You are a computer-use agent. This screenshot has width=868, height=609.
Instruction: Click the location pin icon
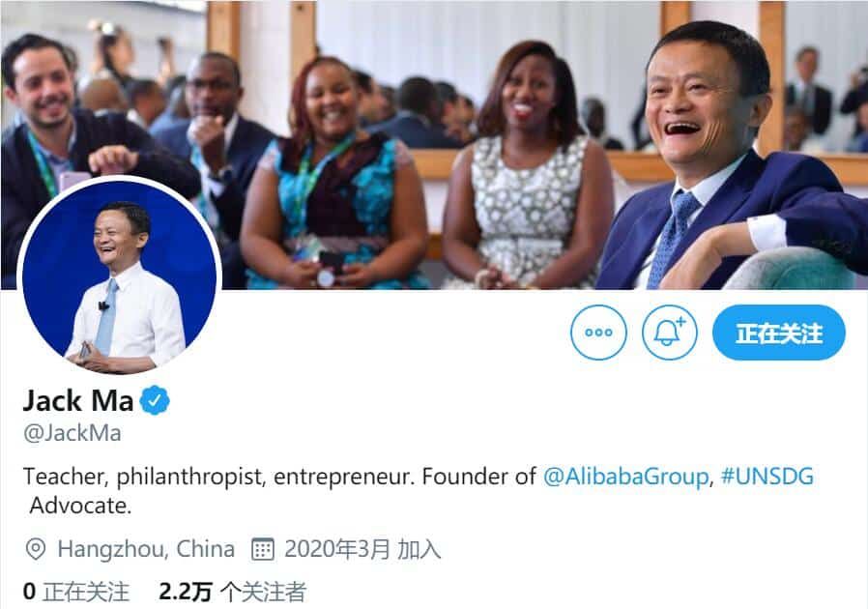pyautogui.click(x=35, y=550)
